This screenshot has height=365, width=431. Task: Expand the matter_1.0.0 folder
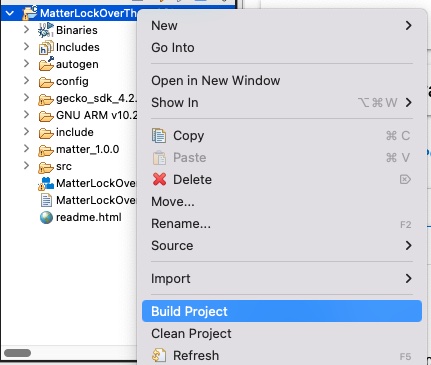pyautogui.click(x=26, y=148)
